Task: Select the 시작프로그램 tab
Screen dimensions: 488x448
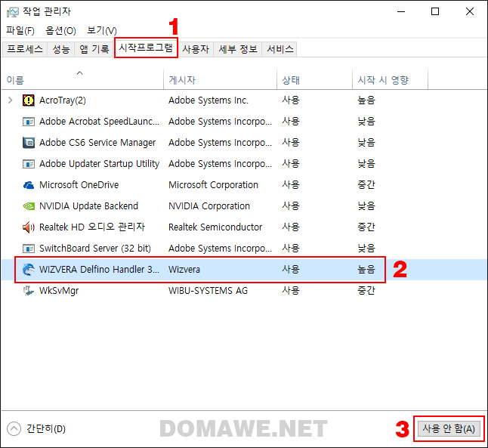Action: click(x=146, y=48)
